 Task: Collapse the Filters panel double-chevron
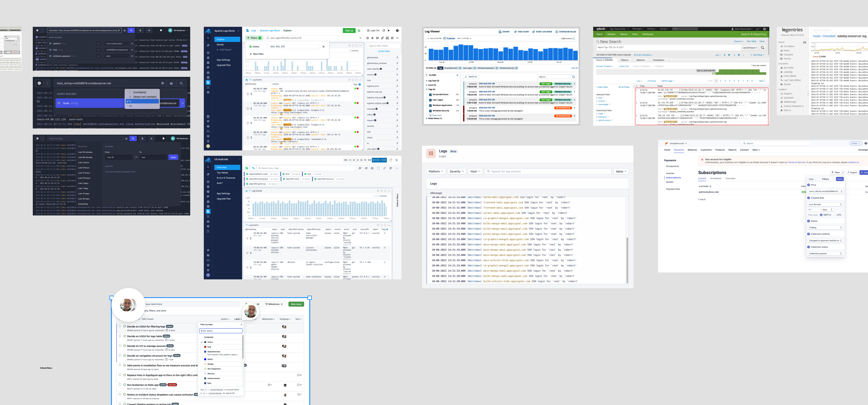tap(457, 75)
